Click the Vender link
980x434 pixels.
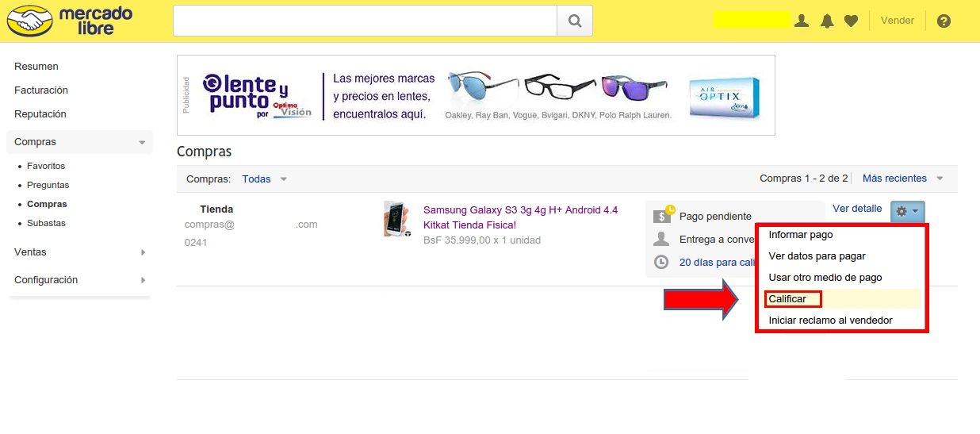(x=898, y=21)
